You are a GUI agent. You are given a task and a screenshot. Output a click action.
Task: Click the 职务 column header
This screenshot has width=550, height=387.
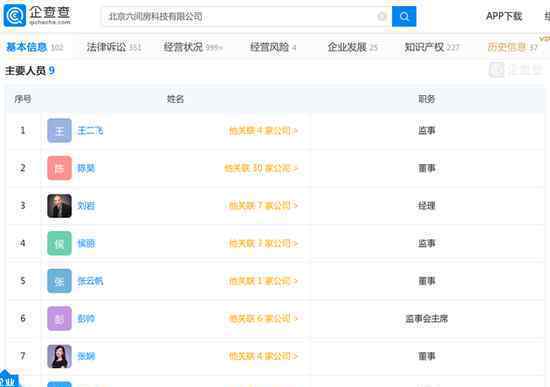click(427, 99)
